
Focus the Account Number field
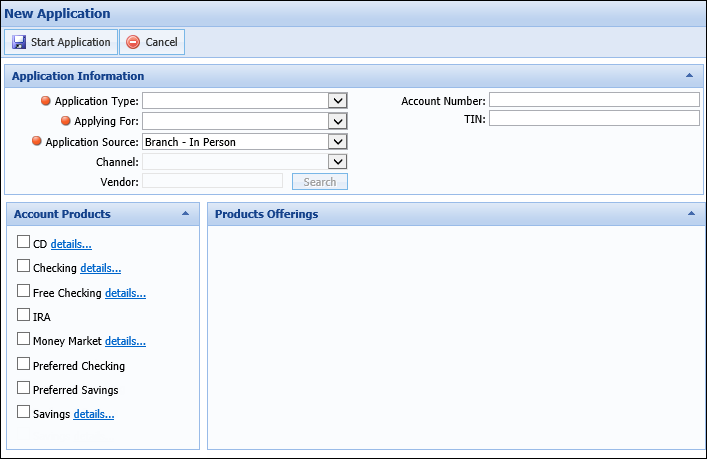(594, 100)
